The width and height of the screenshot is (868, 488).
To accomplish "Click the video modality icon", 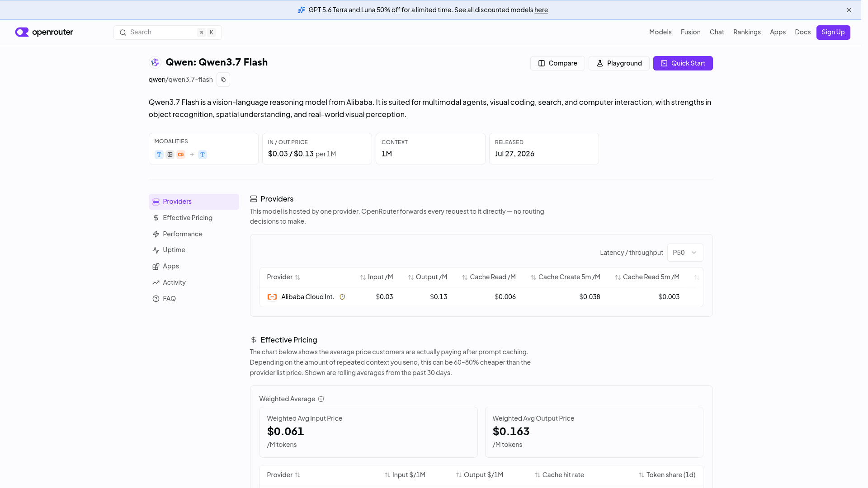I will [181, 155].
